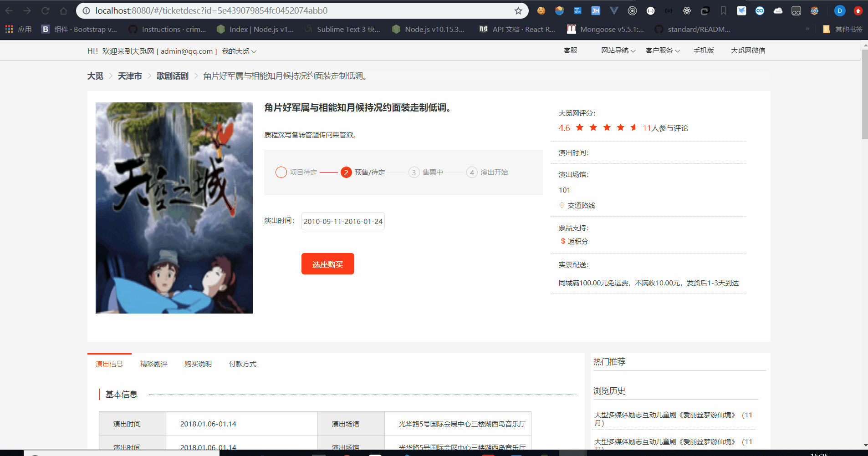Viewport: 868px width, 456px height.
Task: Open the standard/README GitHub bookmark
Action: tap(693, 29)
